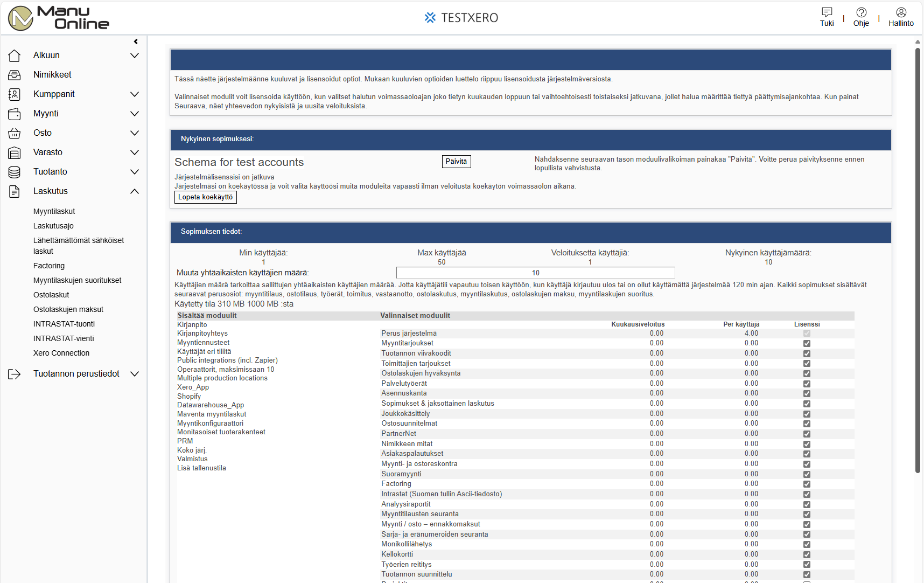Click the Myynti wallet icon
Viewport: 924px width, 583px height.
[15, 114]
